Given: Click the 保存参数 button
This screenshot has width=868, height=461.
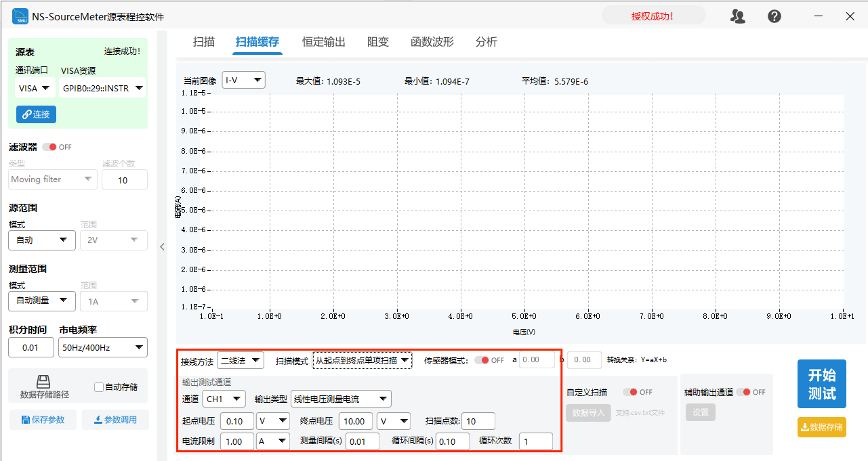Looking at the screenshot, I should pos(43,420).
